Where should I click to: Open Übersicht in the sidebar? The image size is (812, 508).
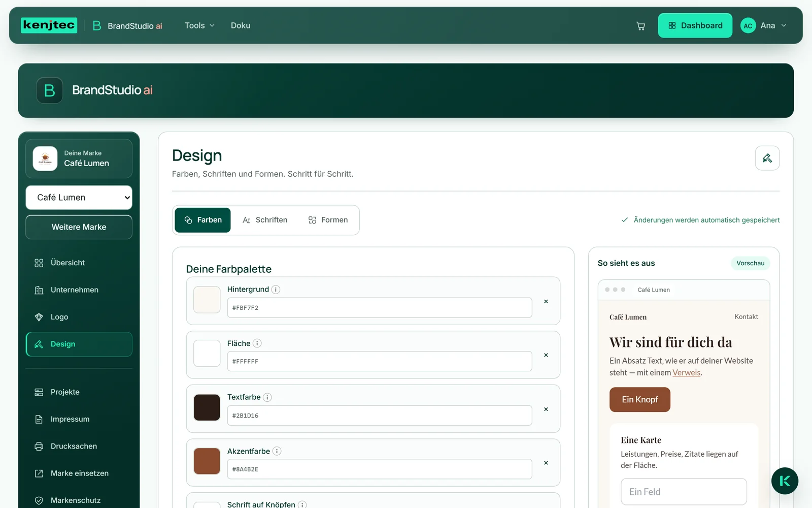pos(79,263)
